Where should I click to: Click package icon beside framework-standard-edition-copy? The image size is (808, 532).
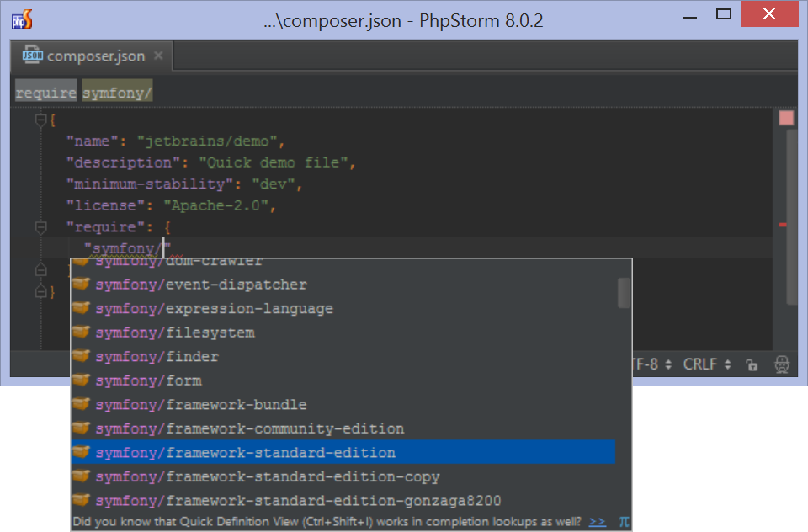click(81, 476)
